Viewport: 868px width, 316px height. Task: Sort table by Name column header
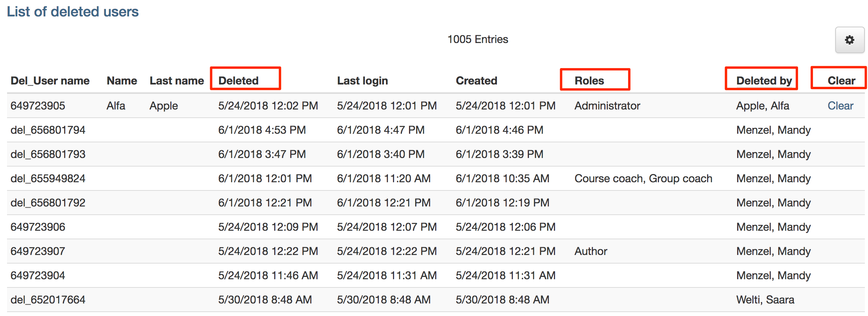(x=122, y=81)
